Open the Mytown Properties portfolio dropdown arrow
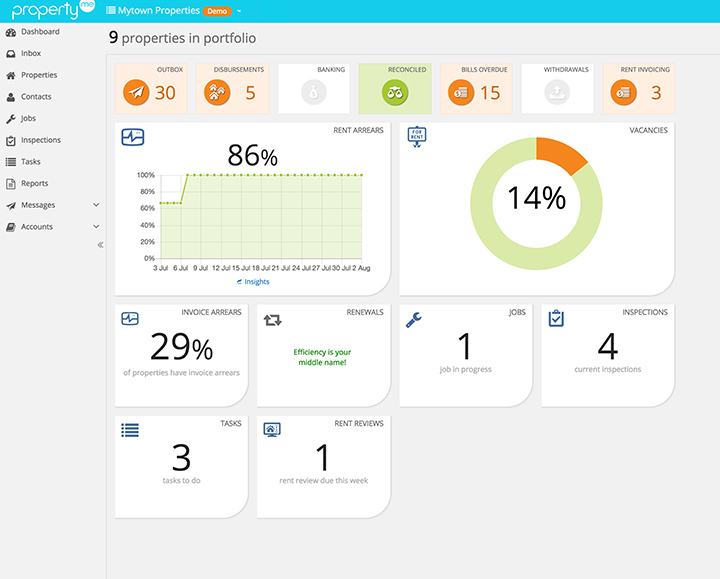Screen dimensions: 720x579 click(x=239, y=11)
